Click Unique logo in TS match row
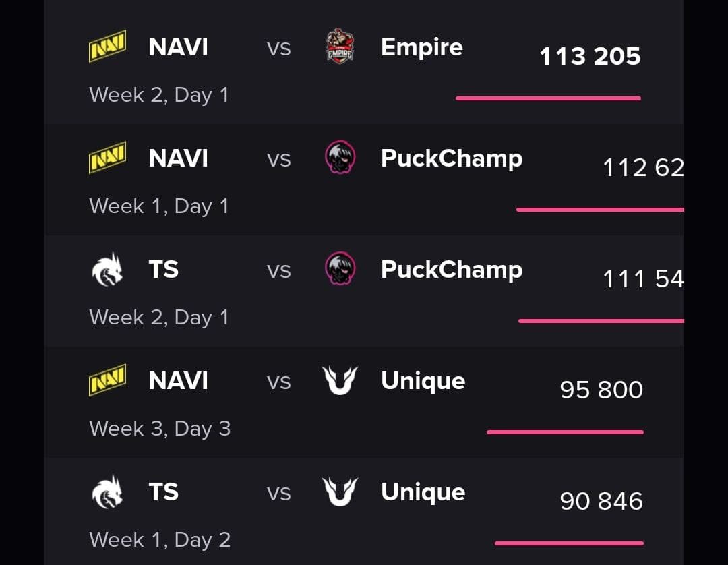Screen dimensions: 728x565 340,492
